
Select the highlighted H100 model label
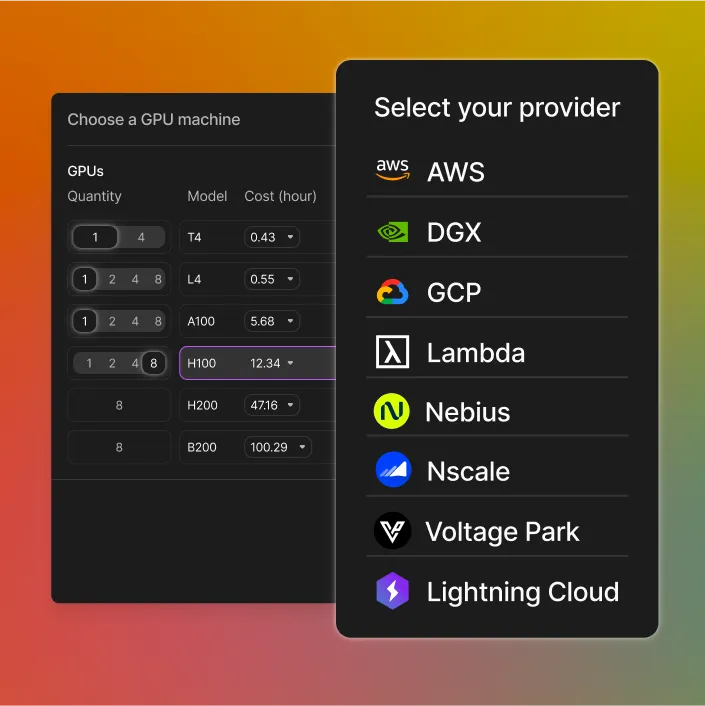pos(201,363)
